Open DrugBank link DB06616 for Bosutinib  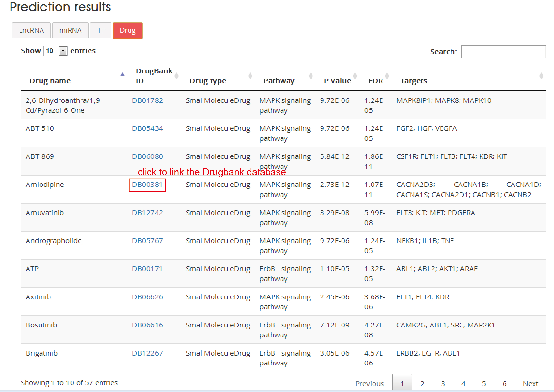pyautogui.click(x=147, y=325)
